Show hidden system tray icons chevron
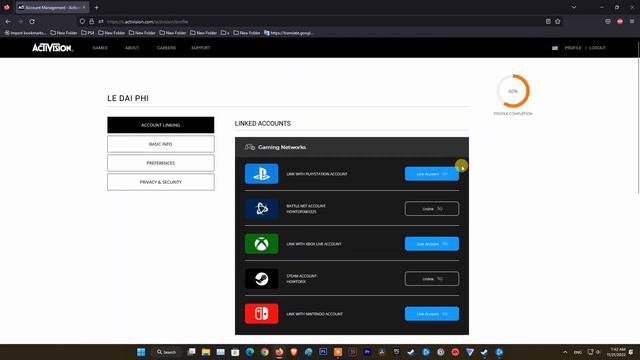Viewport: 640px width, 360px height. (565, 352)
